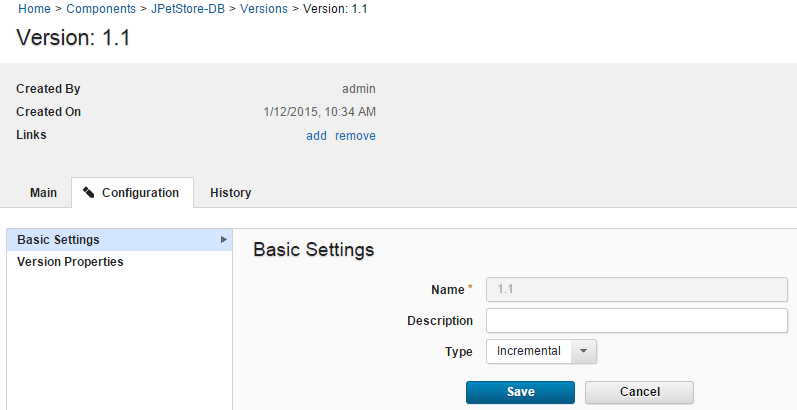Click the arrow beside Basic Settings
Image resolution: width=797 pixels, height=410 pixels.
tap(223, 239)
